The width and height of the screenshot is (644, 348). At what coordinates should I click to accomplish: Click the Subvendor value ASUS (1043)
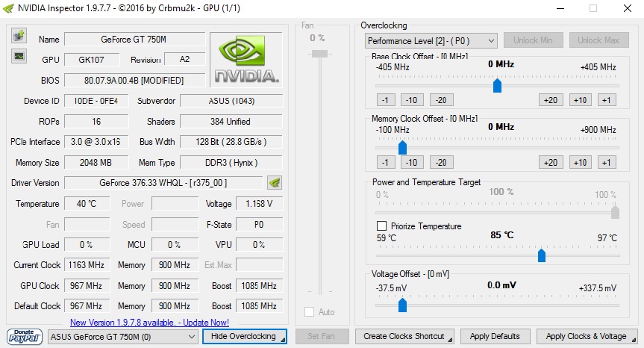coord(231,101)
